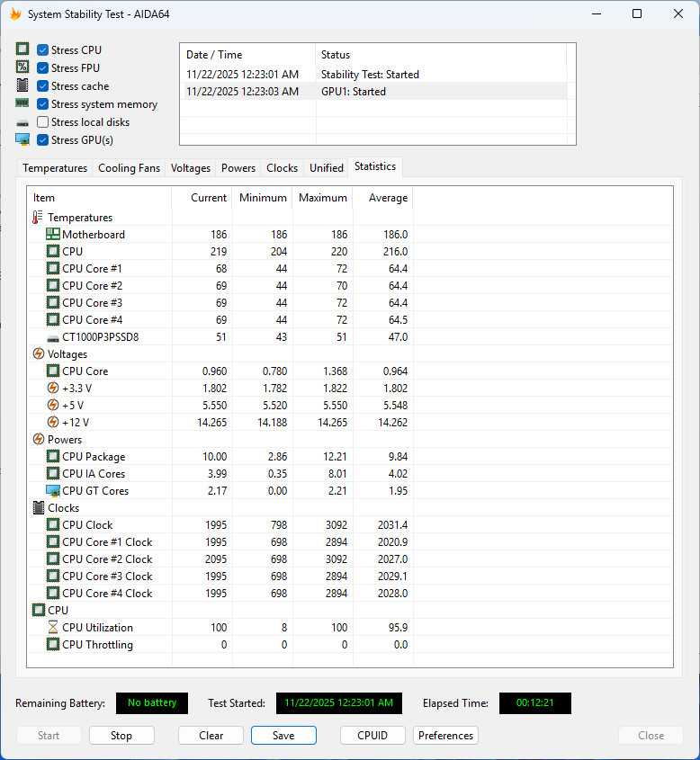This screenshot has width=700, height=760.
Task: Toggle the Stress system memory checkbox
Action: tap(42, 104)
